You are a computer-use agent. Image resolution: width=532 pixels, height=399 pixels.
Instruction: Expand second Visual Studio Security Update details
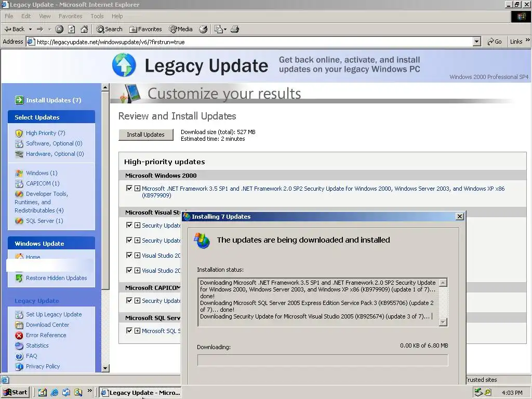pos(137,240)
